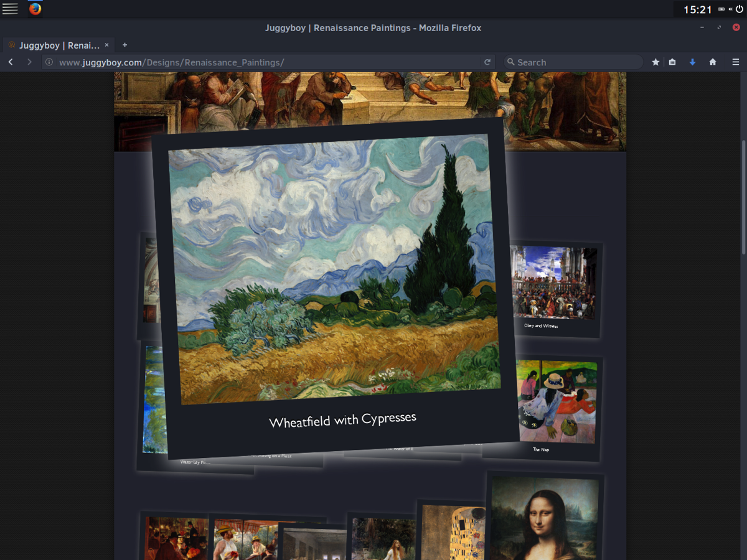This screenshot has height=560, width=747.
Task: Go back to the previous page
Action: tap(11, 62)
